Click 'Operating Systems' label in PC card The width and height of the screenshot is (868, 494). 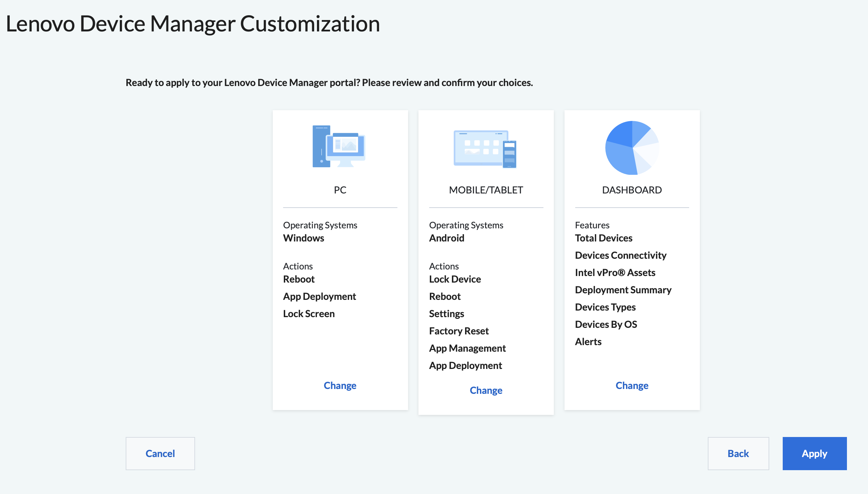(320, 225)
